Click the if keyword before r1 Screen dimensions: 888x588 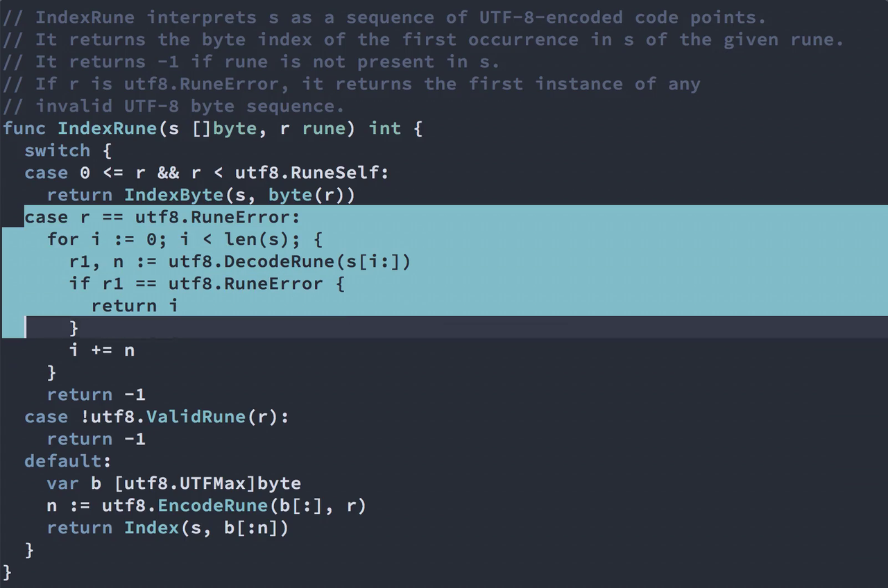pyautogui.click(x=80, y=284)
